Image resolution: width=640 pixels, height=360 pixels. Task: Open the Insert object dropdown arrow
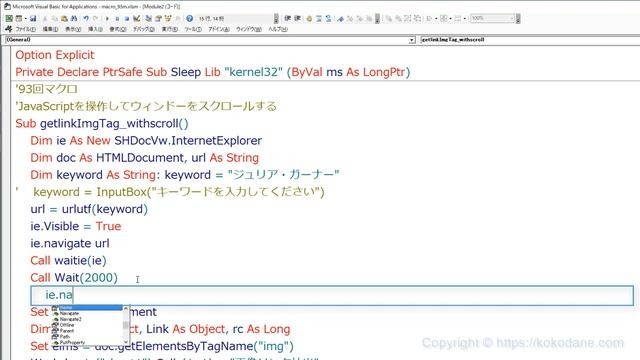click(x=25, y=18)
